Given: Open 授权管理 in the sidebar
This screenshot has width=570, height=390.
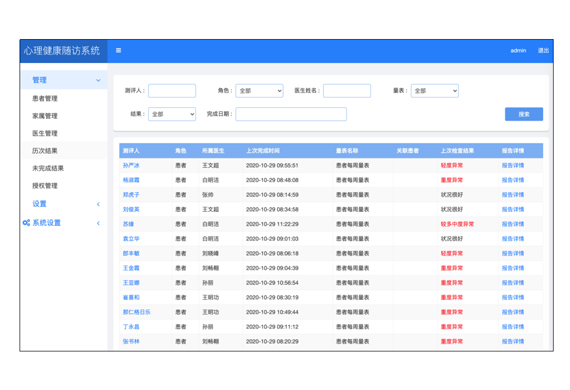Looking at the screenshot, I should point(45,186).
